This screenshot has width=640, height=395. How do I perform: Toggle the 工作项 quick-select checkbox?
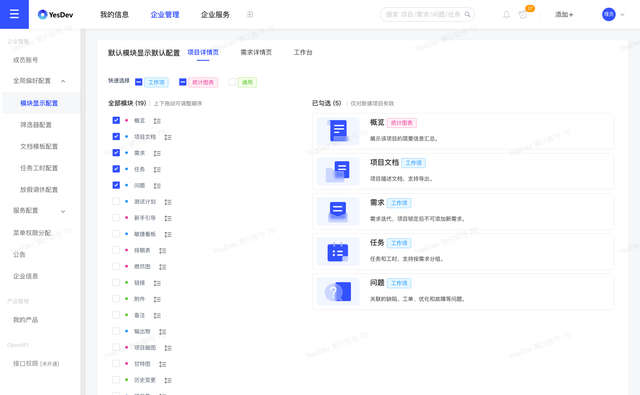(x=139, y=82)
